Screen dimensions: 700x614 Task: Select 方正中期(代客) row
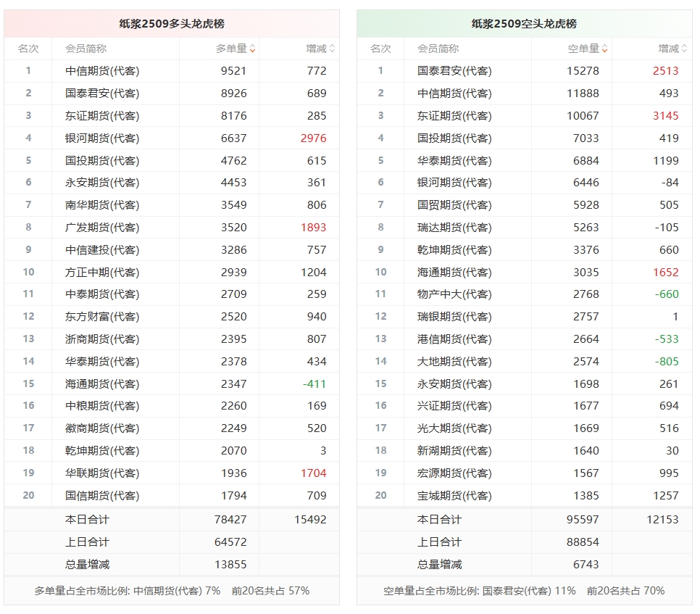coord(172,272)
